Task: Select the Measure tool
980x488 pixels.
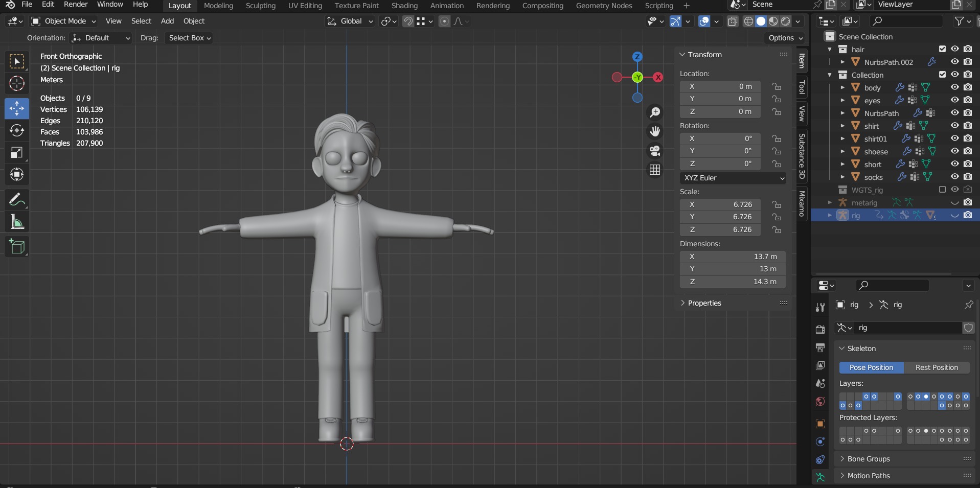Action: (x=17, y=222)
